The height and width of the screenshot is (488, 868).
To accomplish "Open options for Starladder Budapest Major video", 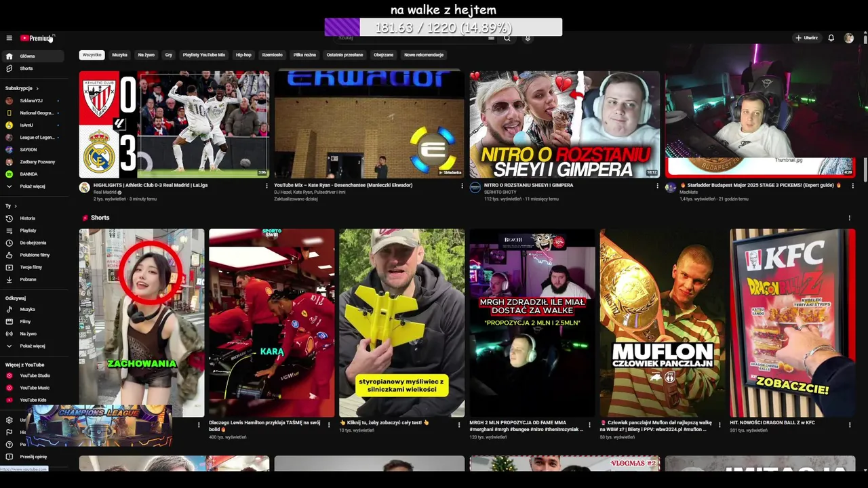I will [x=852, y=186].
